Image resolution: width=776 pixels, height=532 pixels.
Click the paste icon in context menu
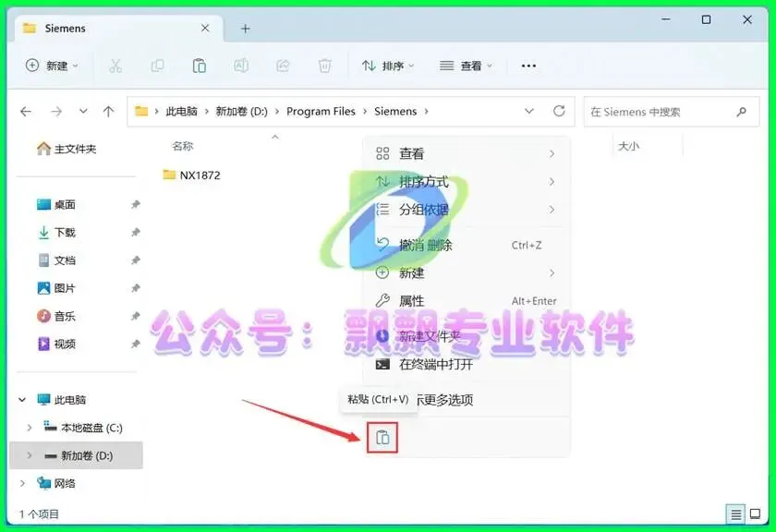click(382, 438)
